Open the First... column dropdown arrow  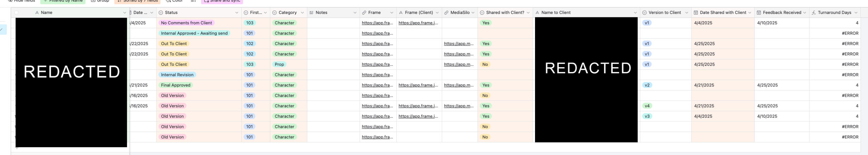[265, 13]
